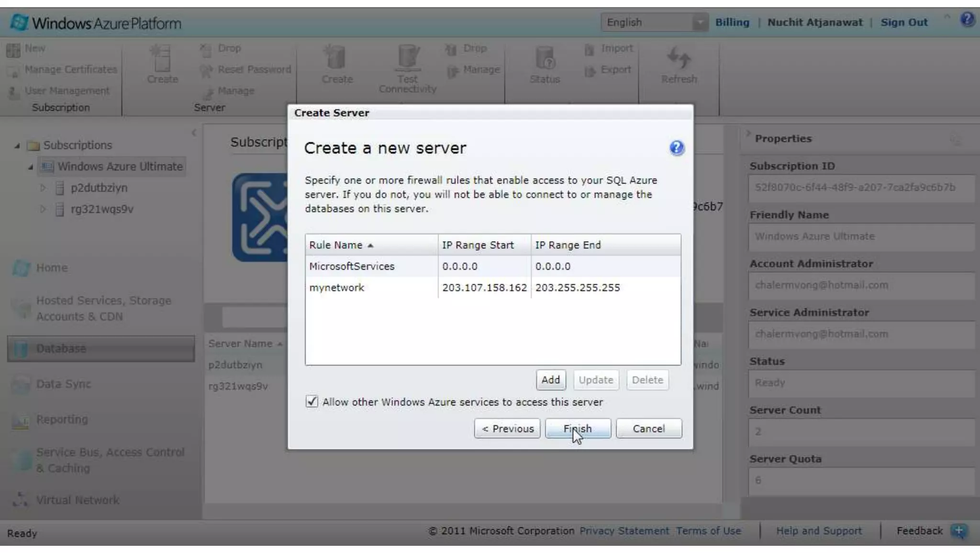Select the mynetwork firewall rule row
Screen dimensions: 980x553
click(x=337, y=288)
